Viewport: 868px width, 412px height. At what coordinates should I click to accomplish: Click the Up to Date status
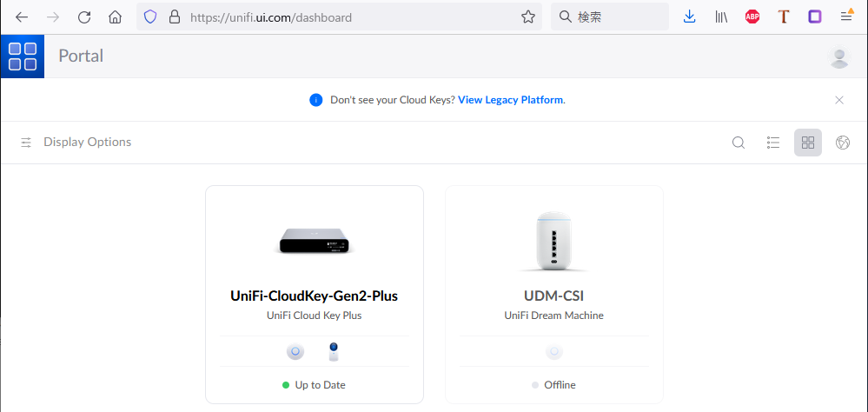point(314,385)
